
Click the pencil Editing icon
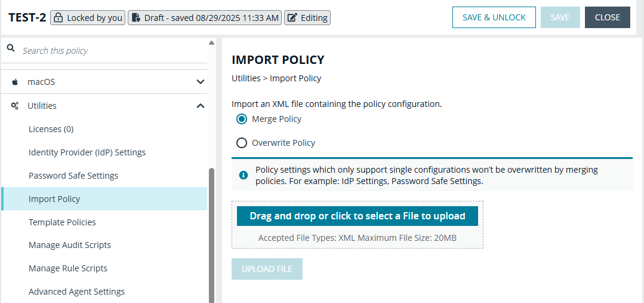292,18
